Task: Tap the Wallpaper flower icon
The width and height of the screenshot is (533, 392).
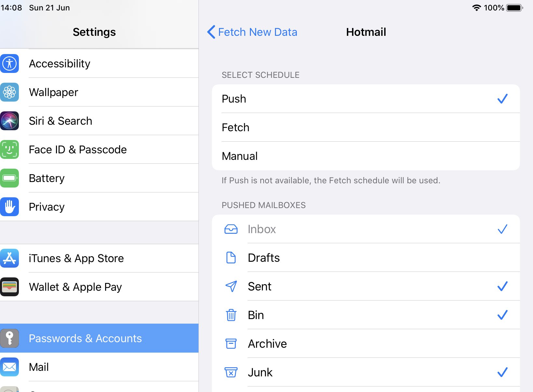Action: pos(9,92)
